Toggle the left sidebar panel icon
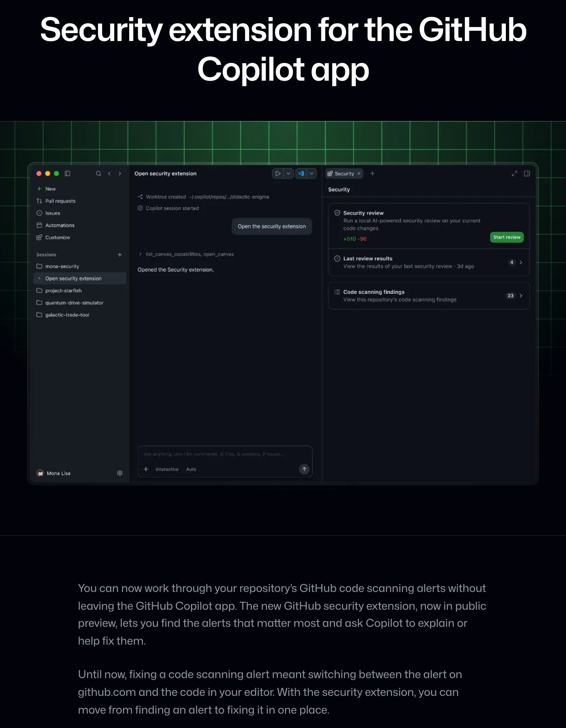 click(67, 174)
